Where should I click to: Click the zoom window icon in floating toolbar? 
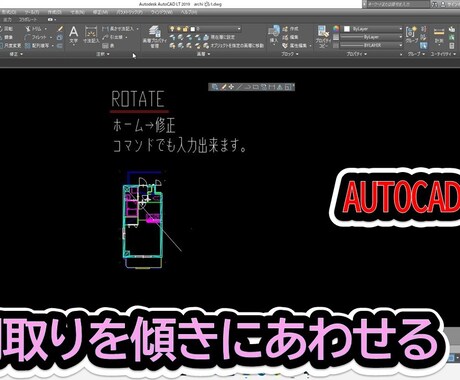tap(215, 87)
